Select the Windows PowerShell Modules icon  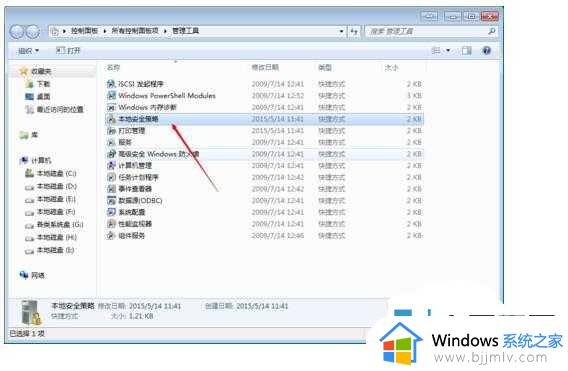pyautogui.click(x=111, y=96)
